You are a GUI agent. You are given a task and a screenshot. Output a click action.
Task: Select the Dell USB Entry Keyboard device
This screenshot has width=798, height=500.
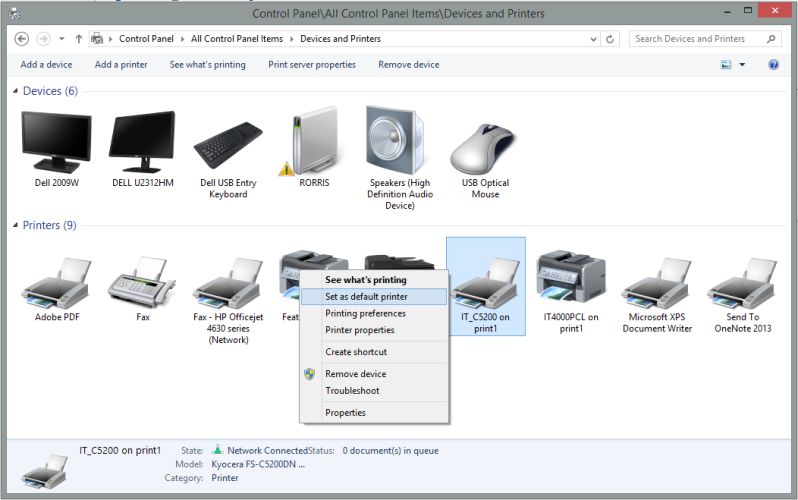coord(228,146)
